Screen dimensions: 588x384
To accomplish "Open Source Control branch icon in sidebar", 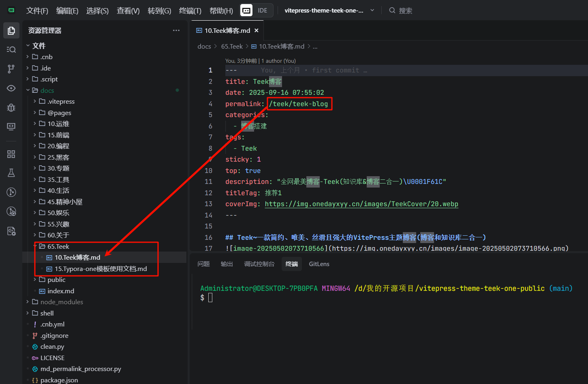I will [x=11, y=69].
